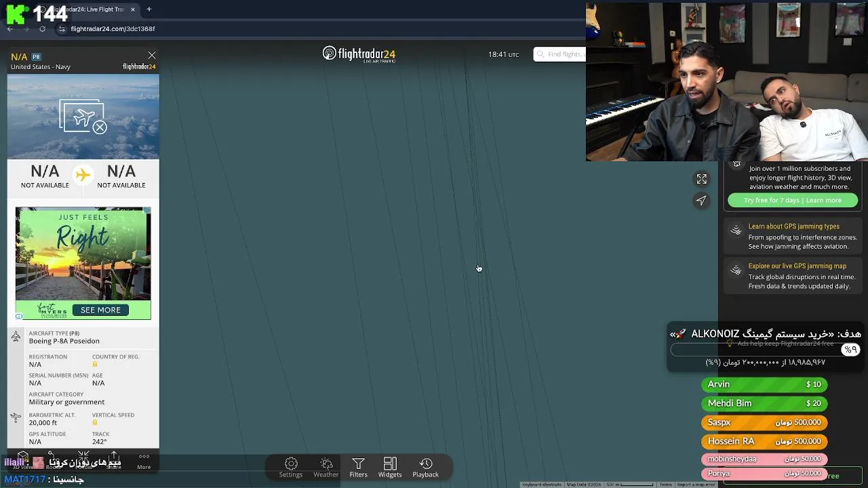This screenshot has width=868, height=488.
Task: Open site information icon in address bar
Action: click(62, 29)
